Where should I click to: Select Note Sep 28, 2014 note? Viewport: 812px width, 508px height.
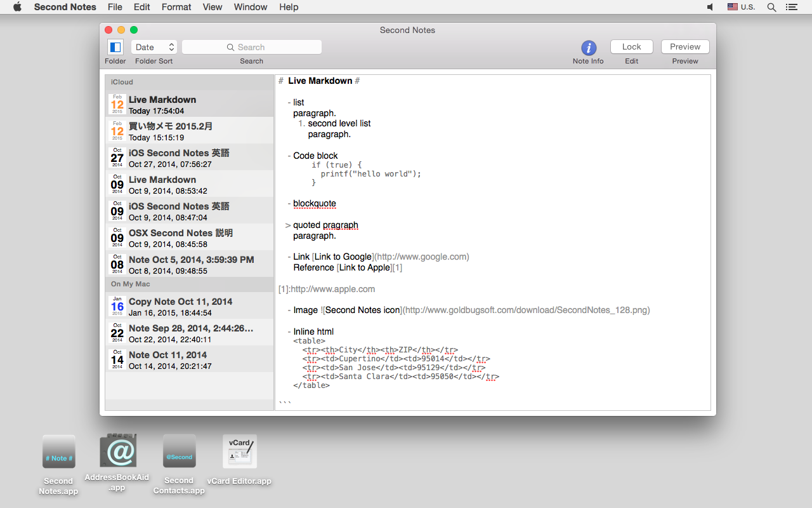pyautogui.click(x=190, y=333)
